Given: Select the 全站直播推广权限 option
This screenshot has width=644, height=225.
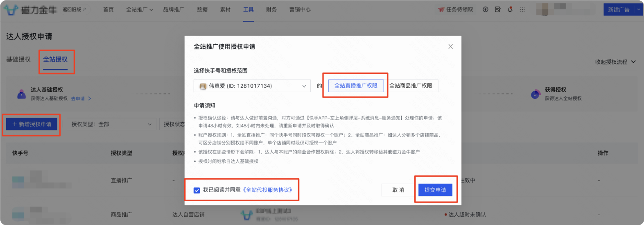Looking at the screenshot, I should (x=356, y=86).
